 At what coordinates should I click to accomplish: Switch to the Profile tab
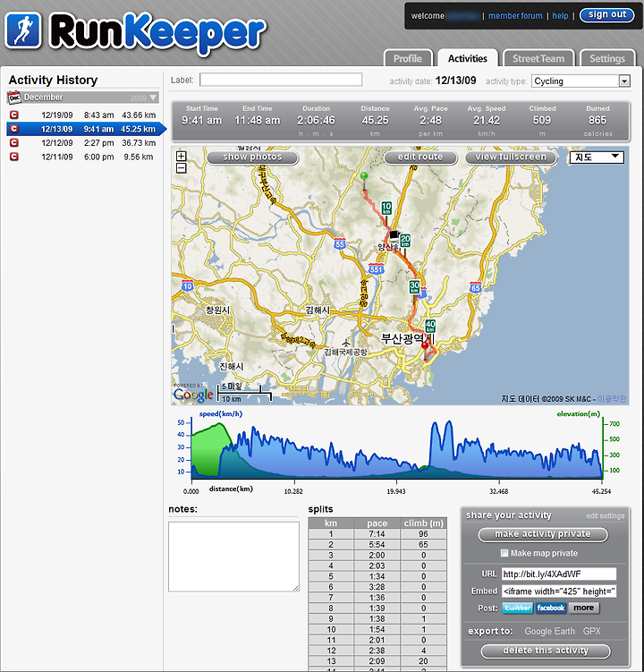(408, 58)
